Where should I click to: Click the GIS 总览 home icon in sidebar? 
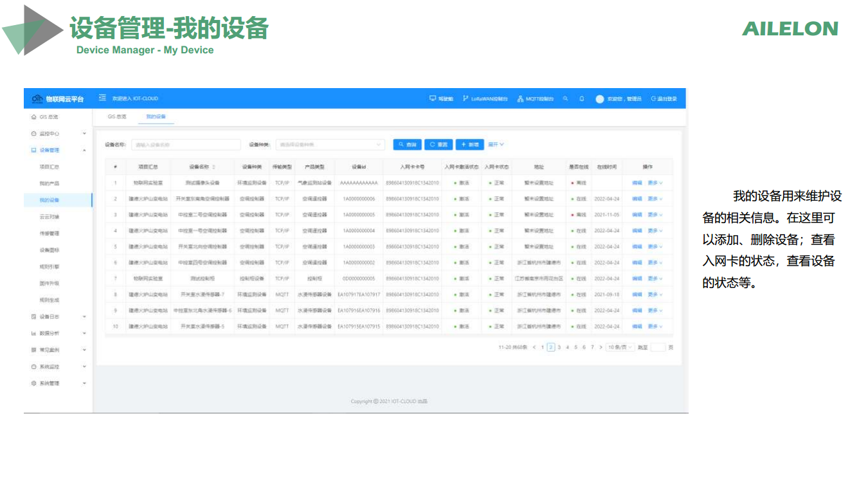coord(34,117)
